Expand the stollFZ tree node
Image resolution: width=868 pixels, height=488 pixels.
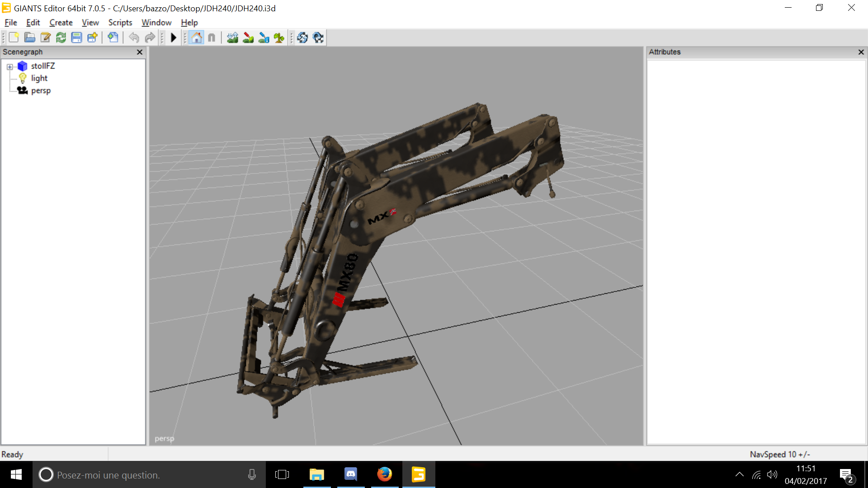point(9,66)
